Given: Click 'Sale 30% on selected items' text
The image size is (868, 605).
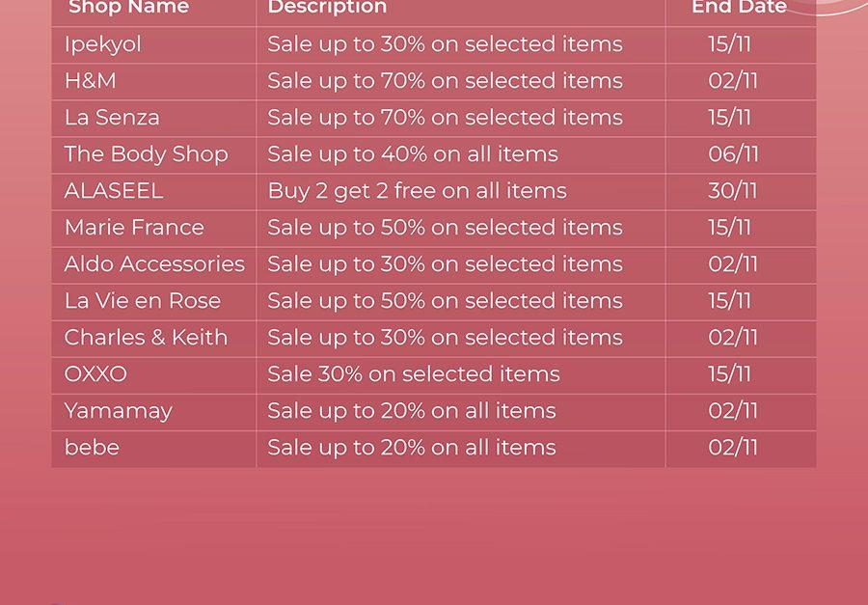Looking at the screenshot, I should pos(414,374).
